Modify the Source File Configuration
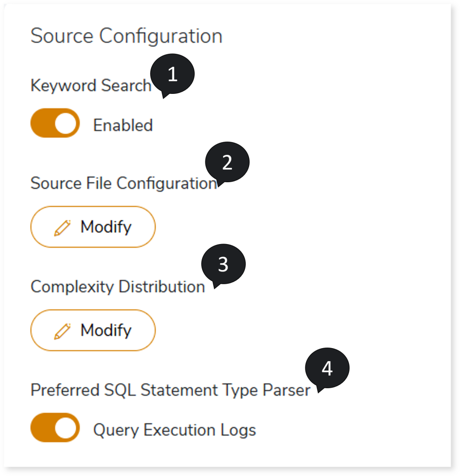460x476 pixels. [x=93, y=227]
